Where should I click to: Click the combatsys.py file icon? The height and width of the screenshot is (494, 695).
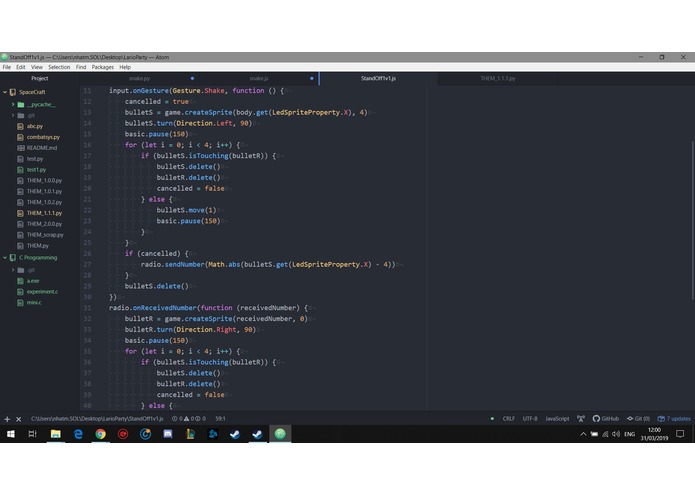20,137
